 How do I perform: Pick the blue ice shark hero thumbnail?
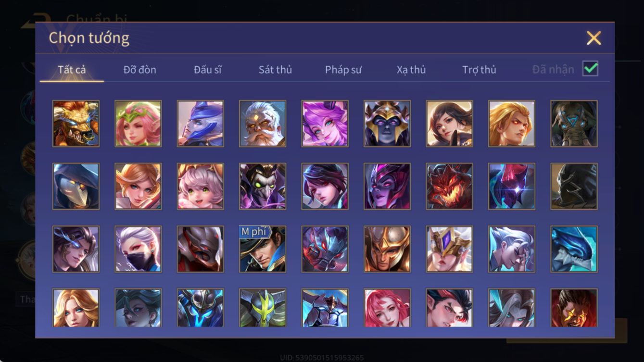(574, 250)
